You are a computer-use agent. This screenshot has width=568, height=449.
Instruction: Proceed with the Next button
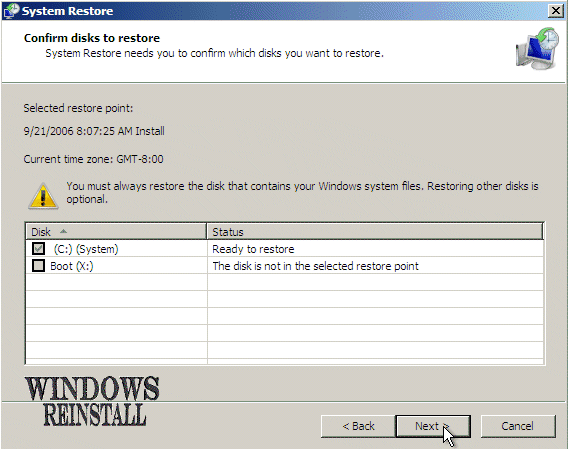pyautogui.click(x=433, y=426)
